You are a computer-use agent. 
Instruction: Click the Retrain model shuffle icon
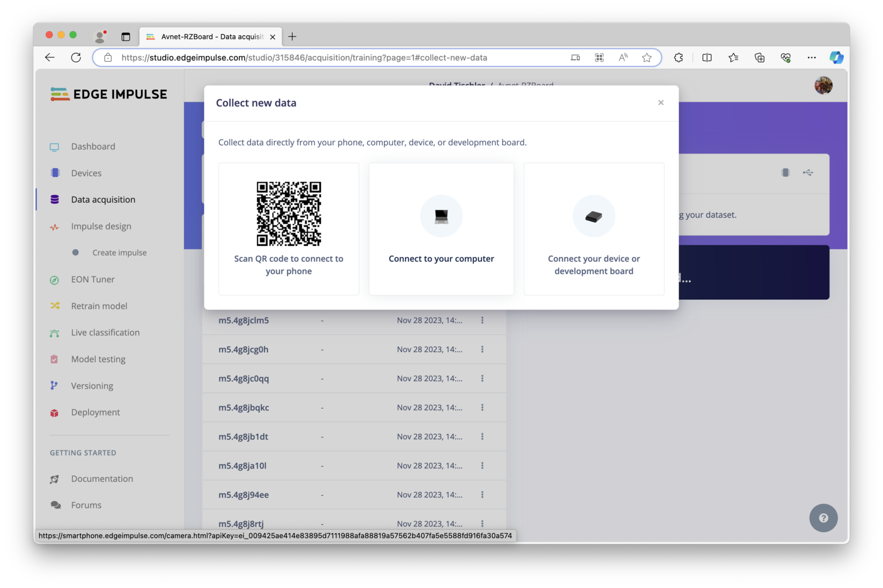point(55,306)
